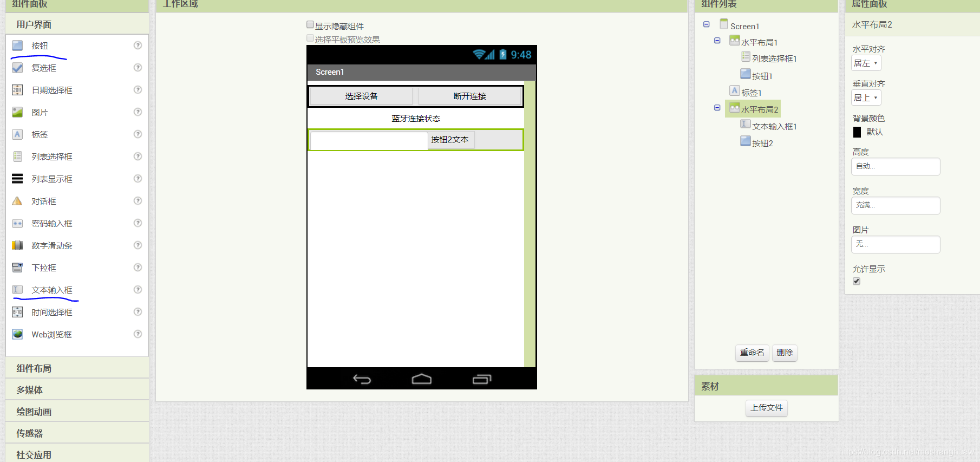Viewport: 980px width, 462px height.
Task: Click 断开连接 button in preview
Action: coord(469,96)
